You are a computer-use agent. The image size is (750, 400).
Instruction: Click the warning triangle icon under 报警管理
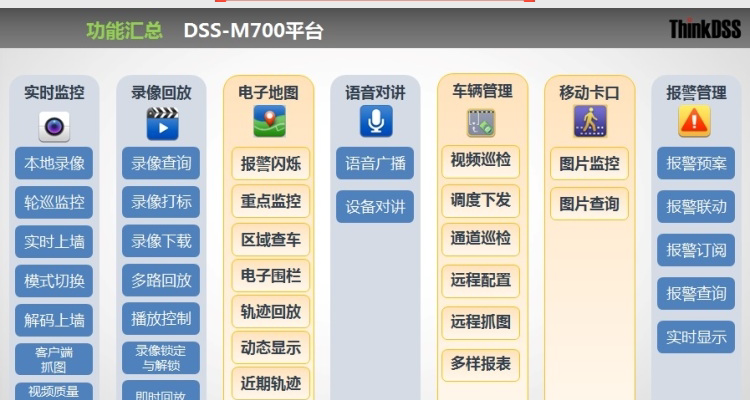point(695,121)
